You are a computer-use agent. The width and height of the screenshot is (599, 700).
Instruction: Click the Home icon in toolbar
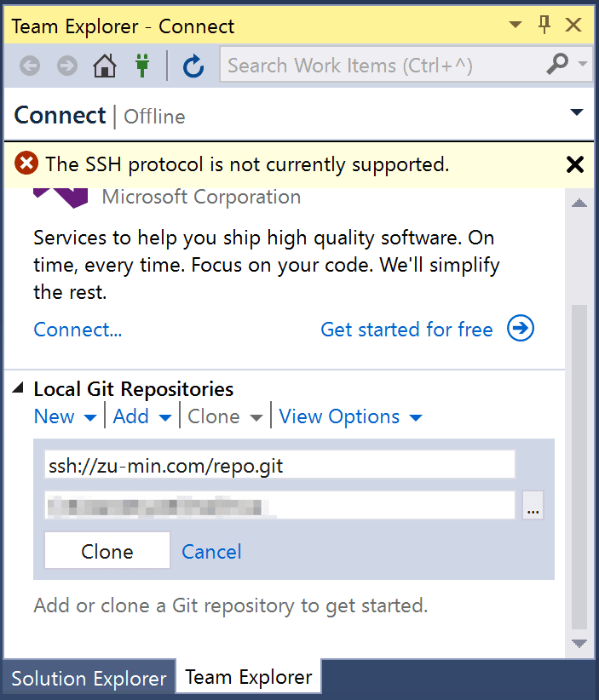104,66
